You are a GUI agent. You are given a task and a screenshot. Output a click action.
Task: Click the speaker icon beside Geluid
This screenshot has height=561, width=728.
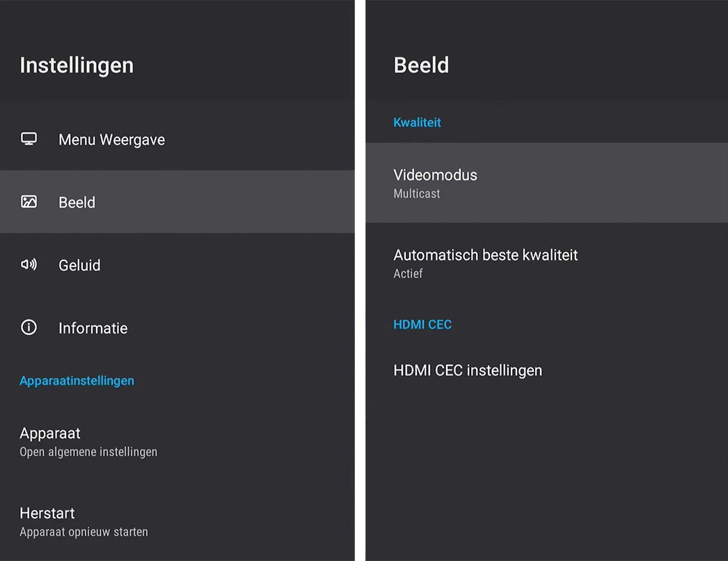coord(29,264)
